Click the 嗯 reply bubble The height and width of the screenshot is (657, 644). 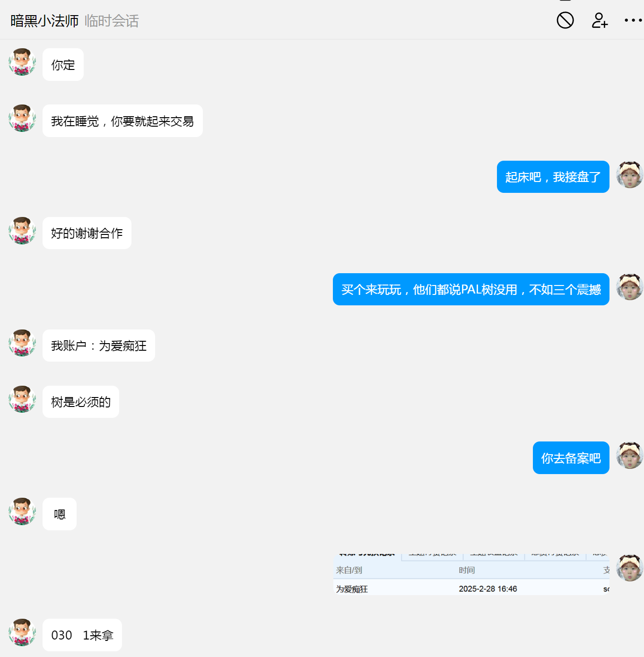[x=60, y=514]
